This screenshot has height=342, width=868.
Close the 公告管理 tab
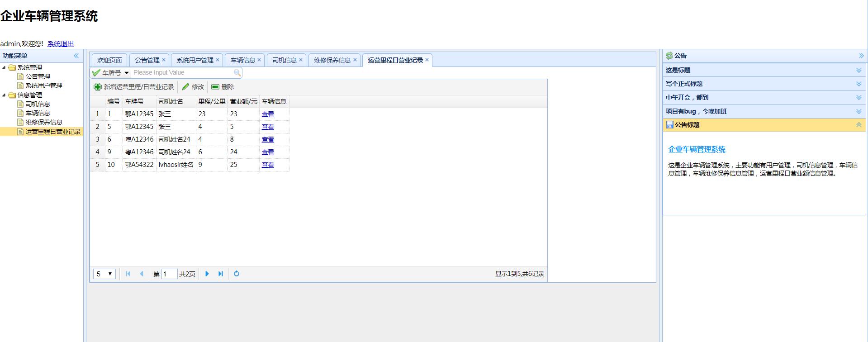[x=164, y=60]
